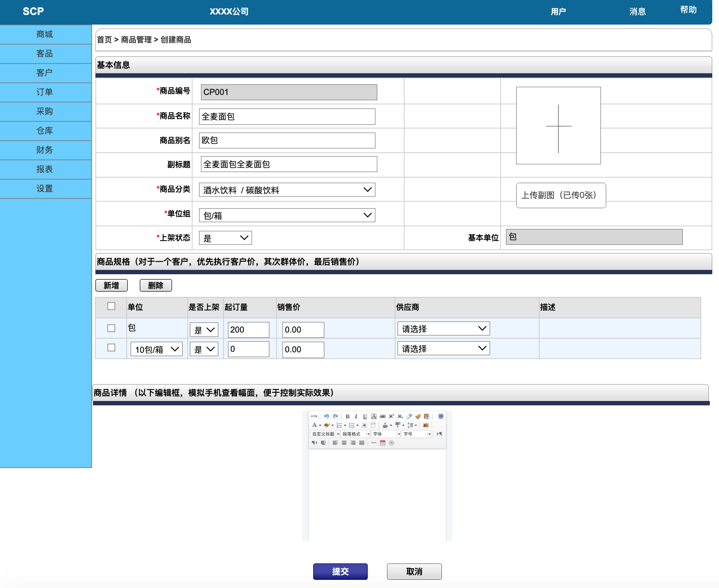Open 报表 in the sidebar

pos(45,169)
